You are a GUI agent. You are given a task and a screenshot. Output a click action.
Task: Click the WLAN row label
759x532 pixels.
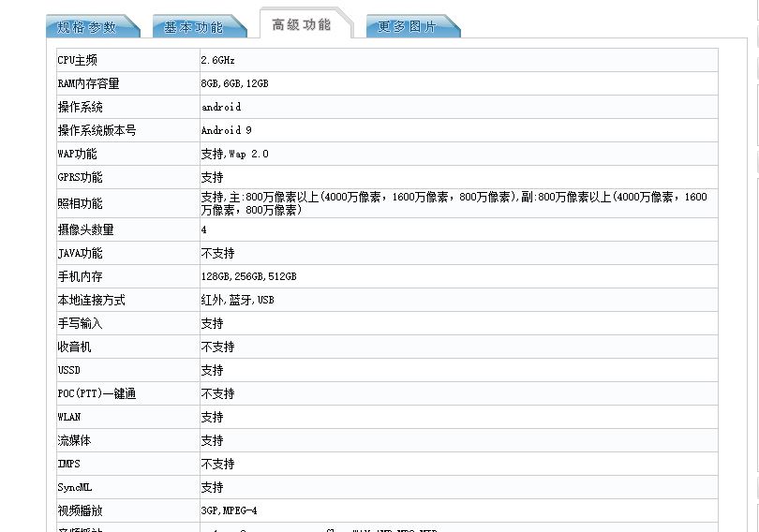point(69,417)
